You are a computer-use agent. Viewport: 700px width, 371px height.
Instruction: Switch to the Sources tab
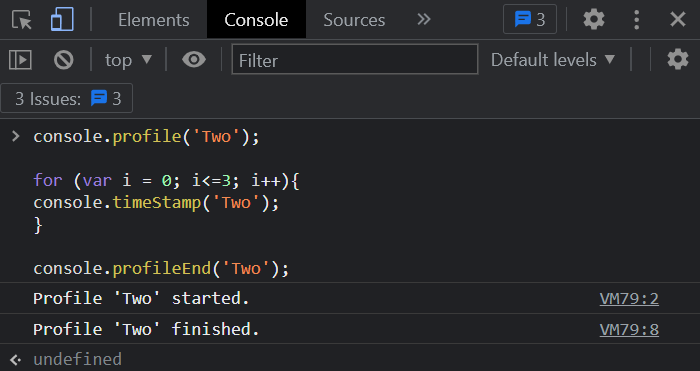[354, 20]
